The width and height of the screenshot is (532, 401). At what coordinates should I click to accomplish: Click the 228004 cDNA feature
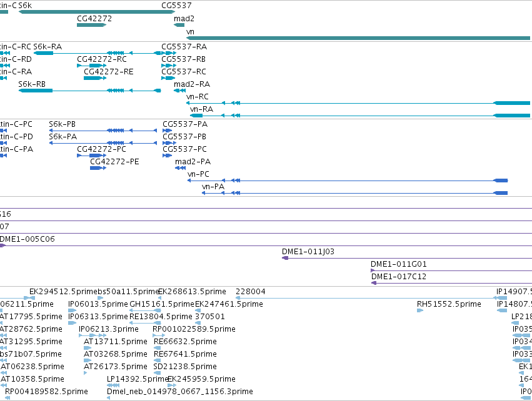click(371, 298)
